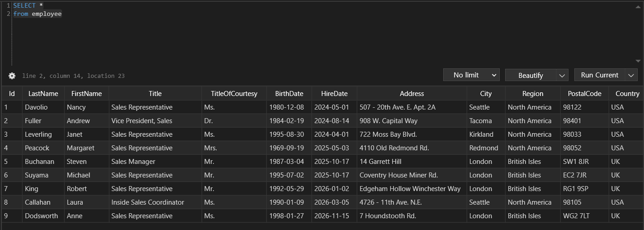Screen dimensions: 644x230
Task: Expand the Beautify dropdown arrow
Action: click(562, 75)
